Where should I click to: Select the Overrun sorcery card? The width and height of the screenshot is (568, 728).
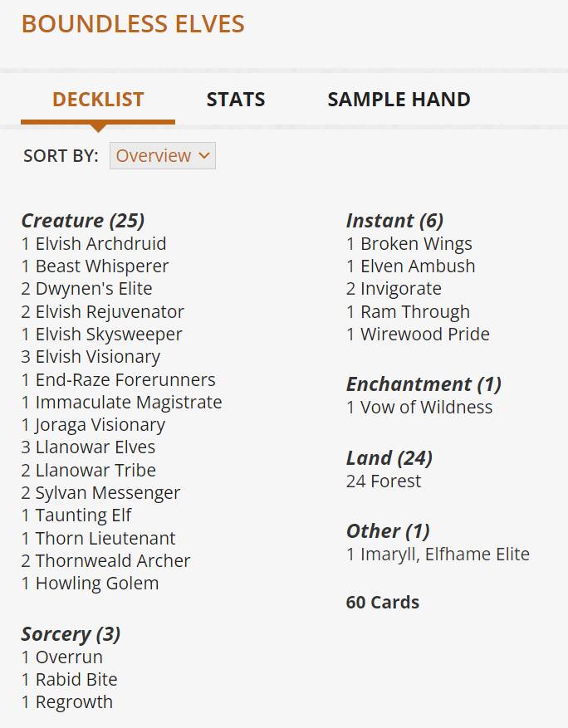coord(69,657)
